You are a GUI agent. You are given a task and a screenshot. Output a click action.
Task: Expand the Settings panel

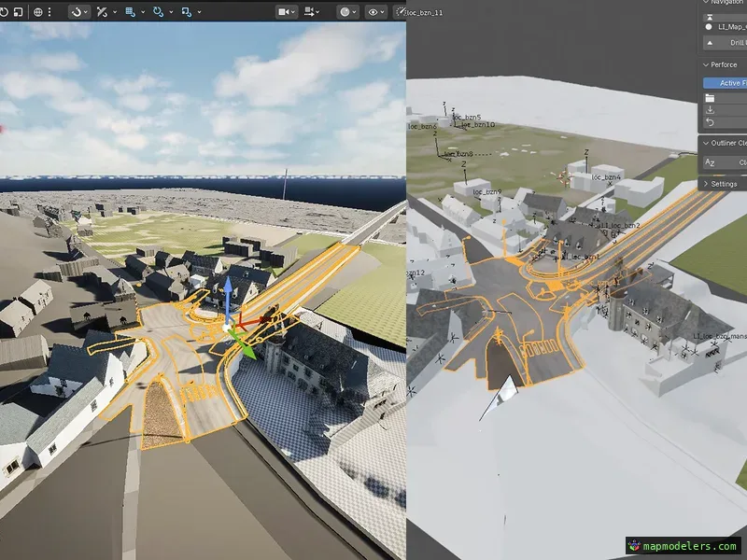point(706,184)
